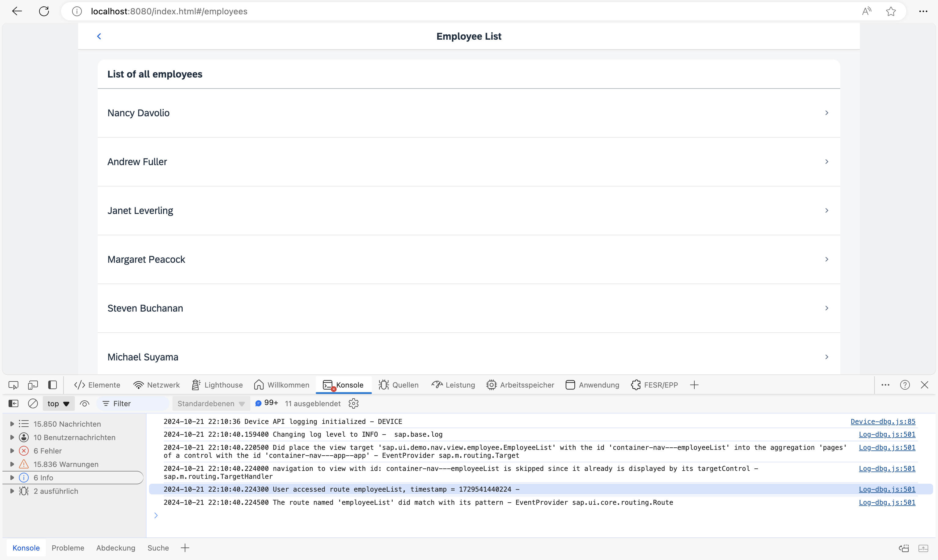Open the DevTools help icon
Screen dimensions: 938x560
pos(905,385)
